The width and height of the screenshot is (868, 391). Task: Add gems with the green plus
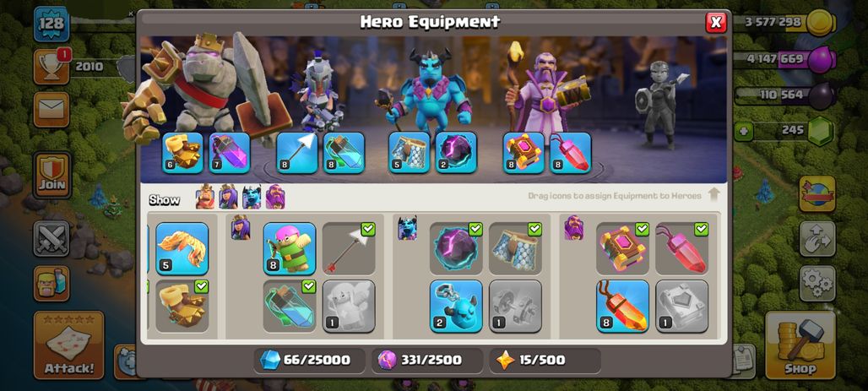click(743, 131)
